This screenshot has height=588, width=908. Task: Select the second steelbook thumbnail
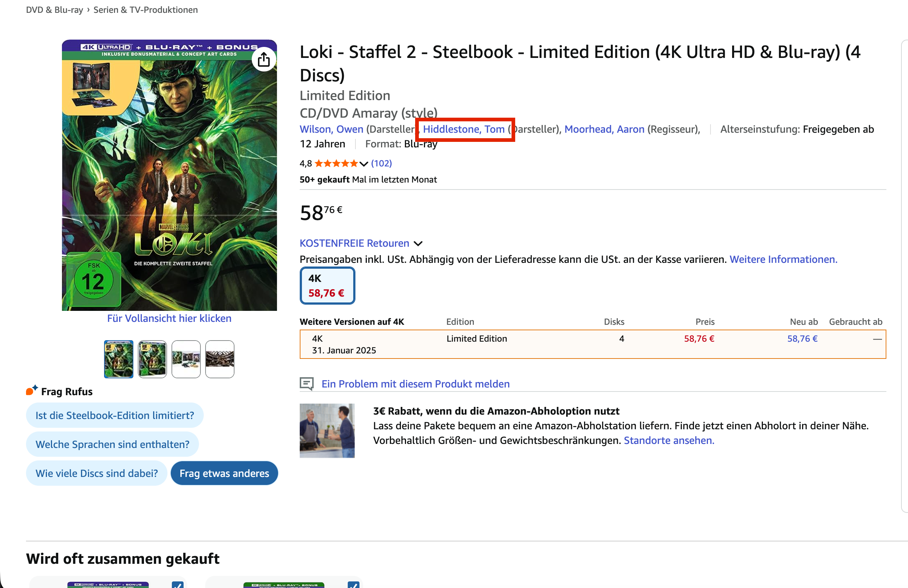pyautogui.click(x=152, y=359)
